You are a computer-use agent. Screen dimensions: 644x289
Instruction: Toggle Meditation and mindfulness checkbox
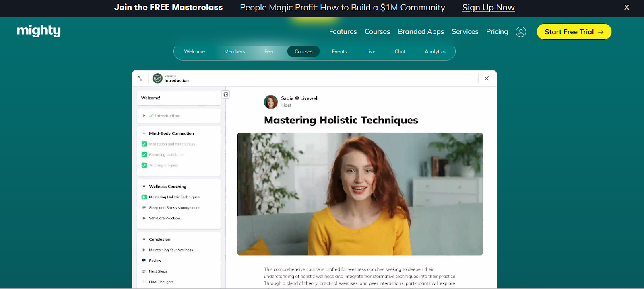tap(144, 144)
